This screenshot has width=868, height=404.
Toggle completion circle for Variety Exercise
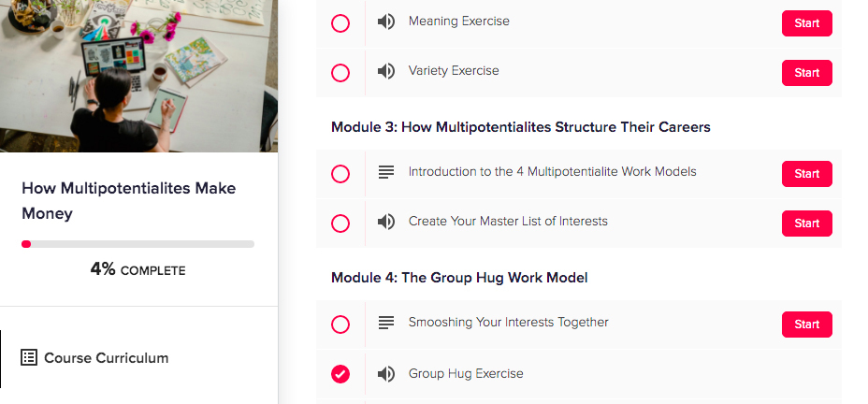pyautogui.click(x=340, y=72)
